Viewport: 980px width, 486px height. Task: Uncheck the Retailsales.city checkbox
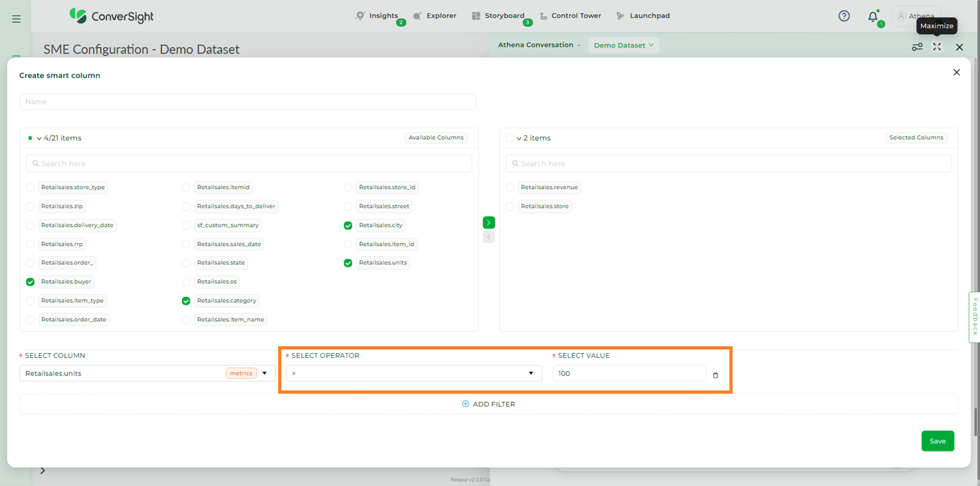pos(348,226)
